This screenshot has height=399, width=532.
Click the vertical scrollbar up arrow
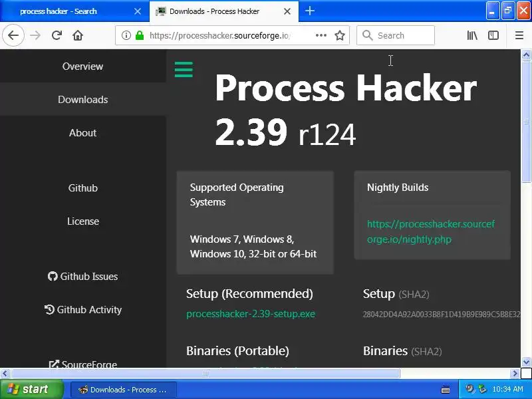pyautogui.click(x=526, y=55)
